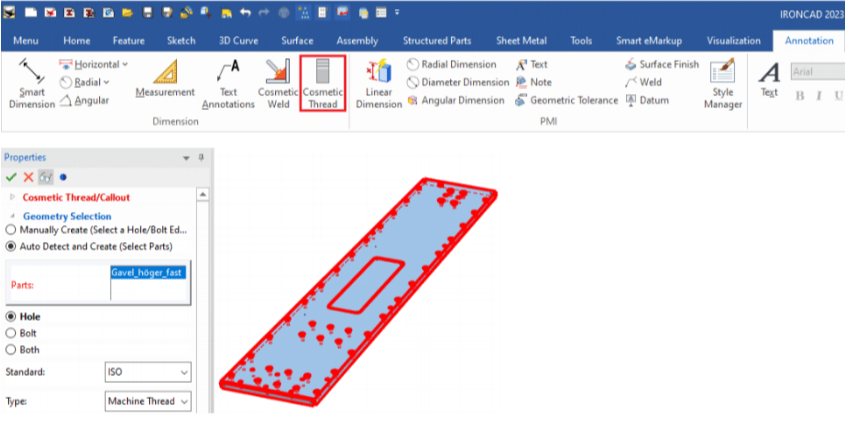
Task: Open the Radial dimension dropdown arrow
Action: pos(106,83)
